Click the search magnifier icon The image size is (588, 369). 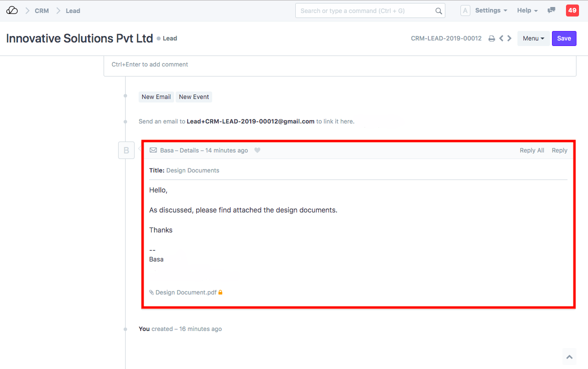click(x=438, y=11)
